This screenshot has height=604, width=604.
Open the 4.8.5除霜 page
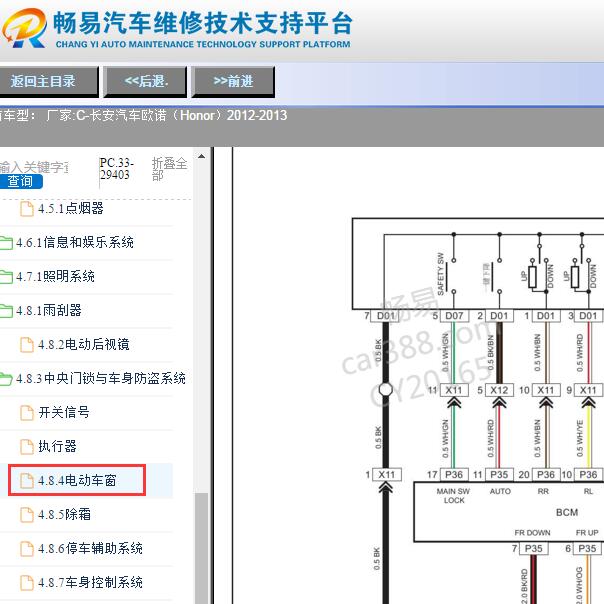point(64,514)
